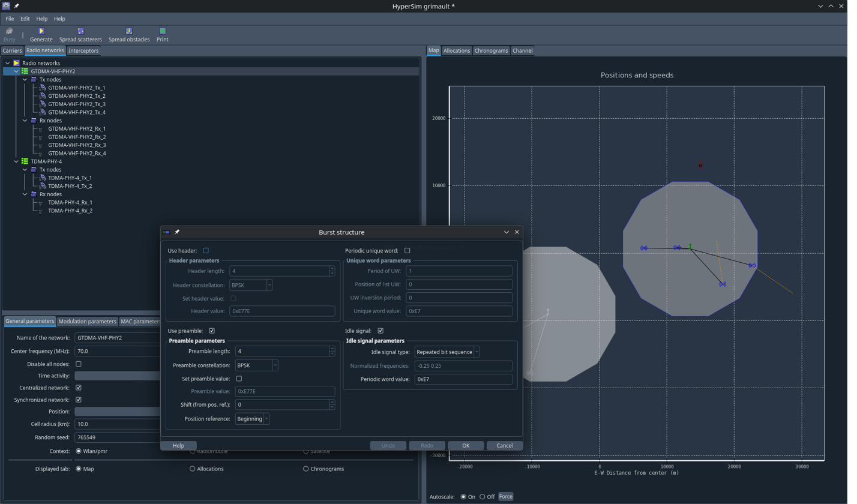Click the Position button bar
Viewport: 857px width, 504px height.
coord(117,412)
